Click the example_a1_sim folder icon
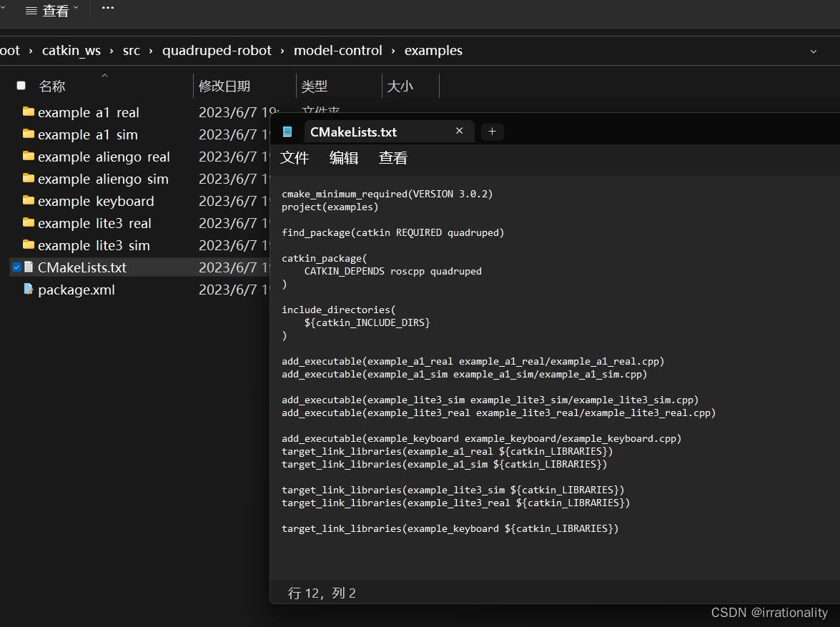This screenshot has width=840, height=627. [x=29, y=134]
